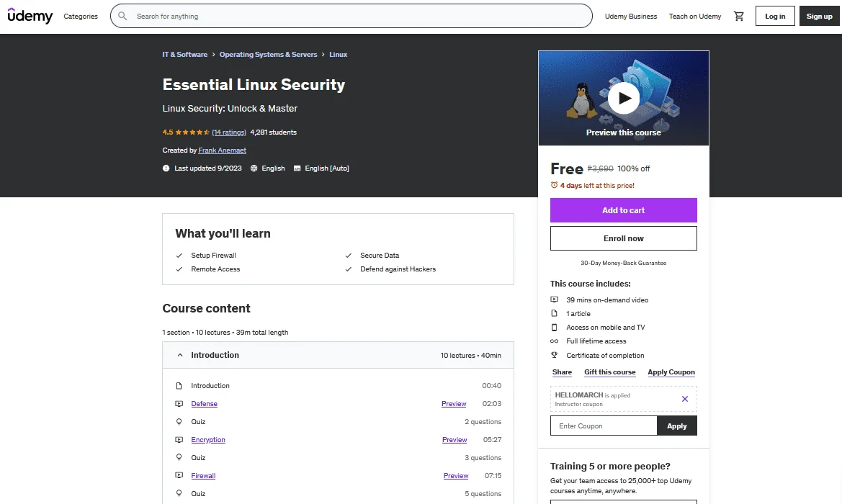Click checkmark icon beside Secure Data
The width and height of the screenshot is (842, 504).
click(x=349, y=256)
